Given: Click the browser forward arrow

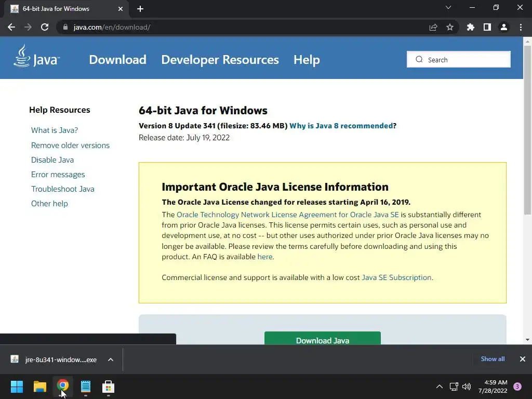Looking at the screenshot, I should (28, 27).
